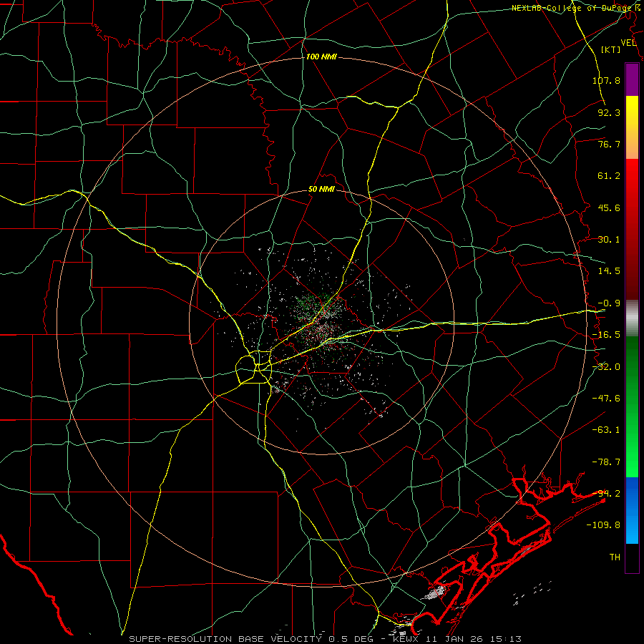Click the purple segment of the velocity color bar
The height and width of the screenshot is (644, 644).
pyautogui.click(x=632, y=79)
